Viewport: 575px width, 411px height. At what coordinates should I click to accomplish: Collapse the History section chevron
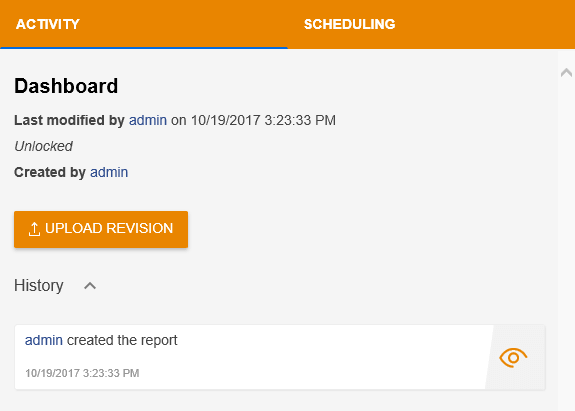point(90,286)
